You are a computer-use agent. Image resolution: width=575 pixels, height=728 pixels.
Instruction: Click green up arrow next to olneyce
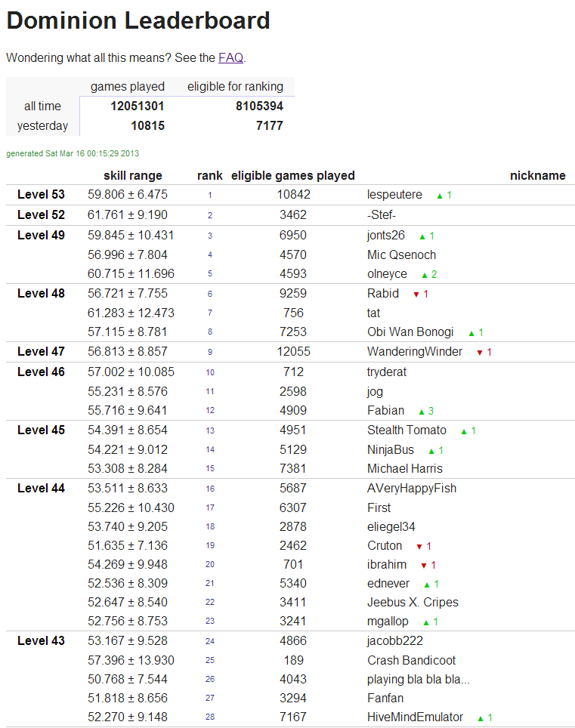point(425,275)
